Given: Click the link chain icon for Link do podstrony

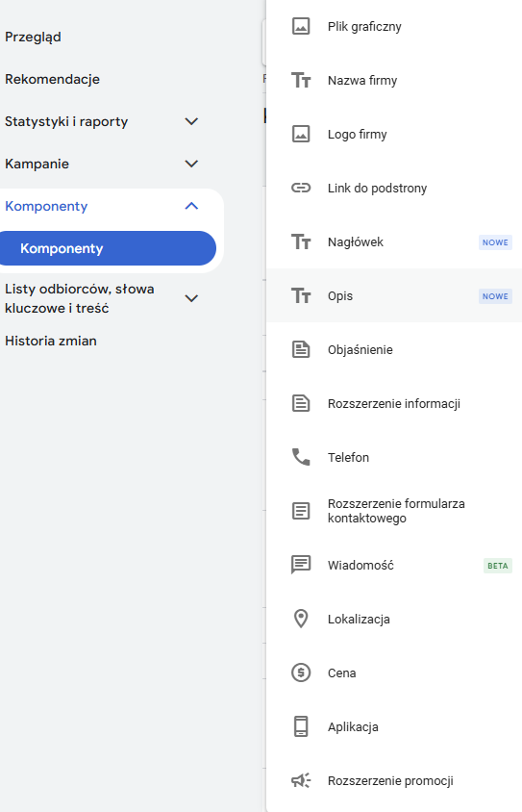Looking at the screenshot, I should pyautogui.click(x=301, y=188).
